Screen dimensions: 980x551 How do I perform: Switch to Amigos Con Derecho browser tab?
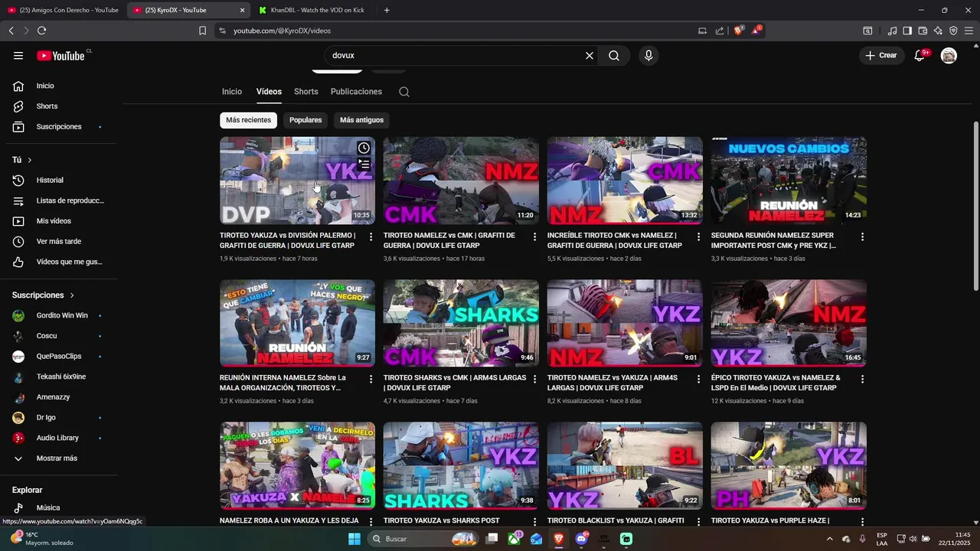pos(63,10)
